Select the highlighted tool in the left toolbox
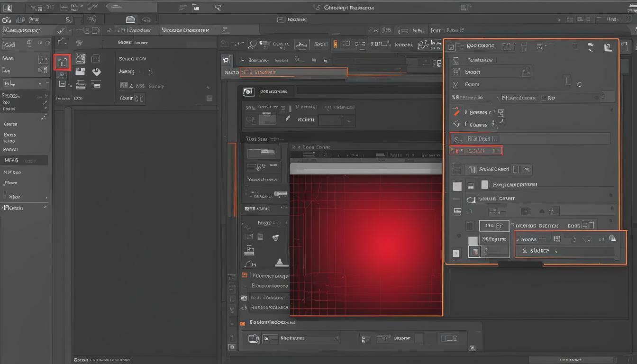 [63, 62]
